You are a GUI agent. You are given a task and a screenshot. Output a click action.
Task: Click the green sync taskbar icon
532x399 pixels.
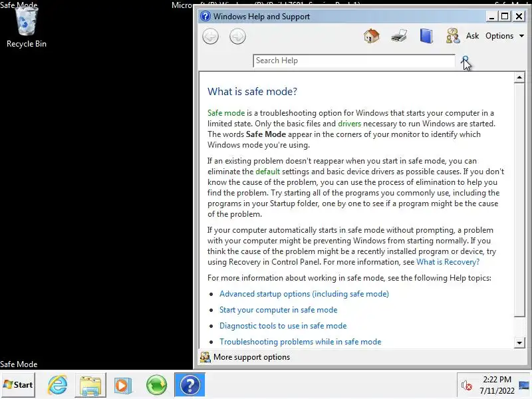pyautogui.click(x=156, y=385)
